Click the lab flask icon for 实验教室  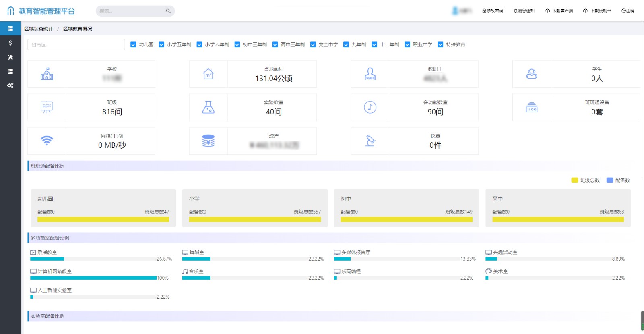[x=208, y=108]
